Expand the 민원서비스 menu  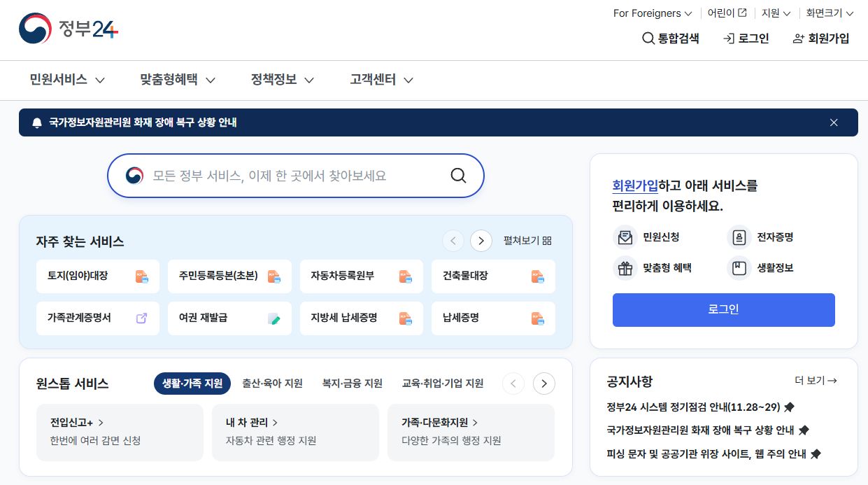[61, 80]
